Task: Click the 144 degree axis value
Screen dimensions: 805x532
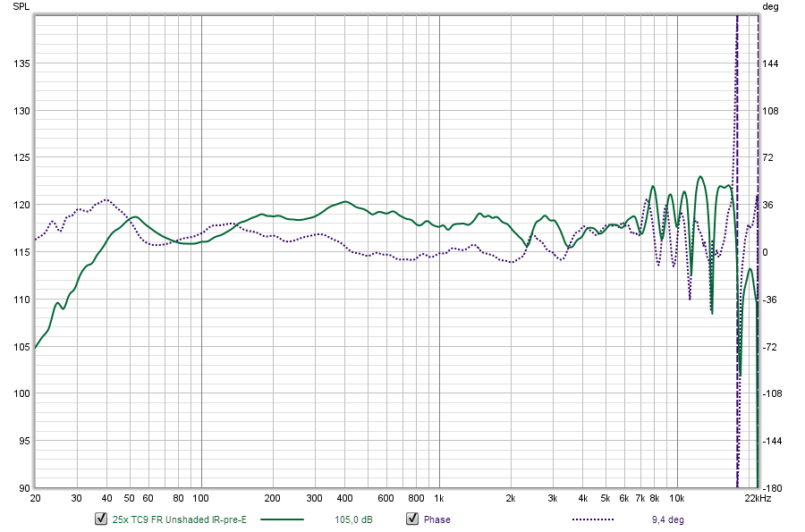Action: coord(770,63)
